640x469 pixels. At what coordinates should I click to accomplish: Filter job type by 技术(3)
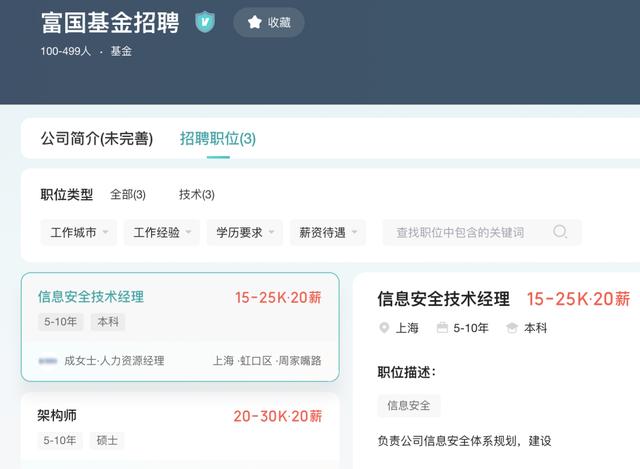(x=196, y=194)
